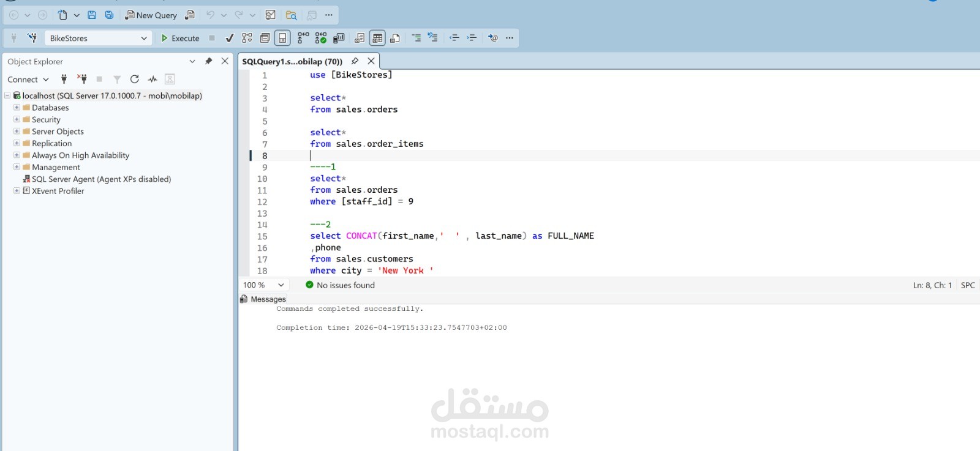Expand the Security node
Image resolution: width=980 pixels, height=451 pixels.
17,119
